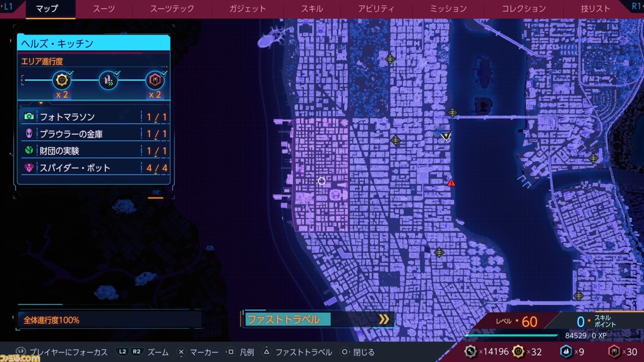The height and width of the screenshot is (362, 644).
Task: Select the eye marker at the bridge above player
Action: point(452,113)
